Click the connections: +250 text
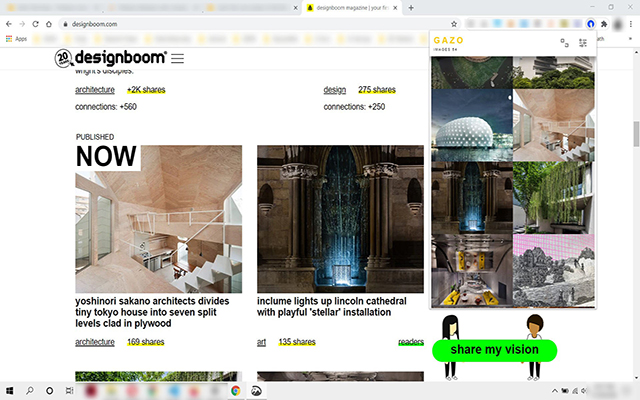 pos(354,107)
